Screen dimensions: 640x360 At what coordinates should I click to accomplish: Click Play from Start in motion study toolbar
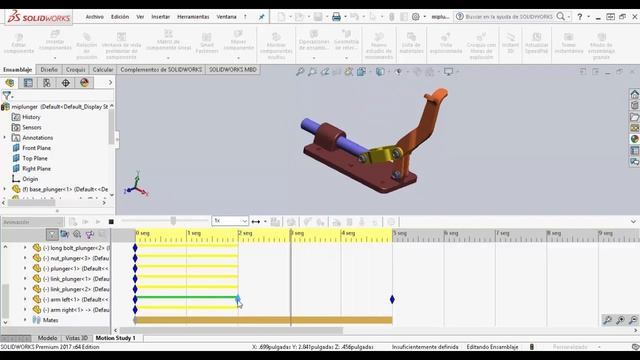(x=86, y=222)
